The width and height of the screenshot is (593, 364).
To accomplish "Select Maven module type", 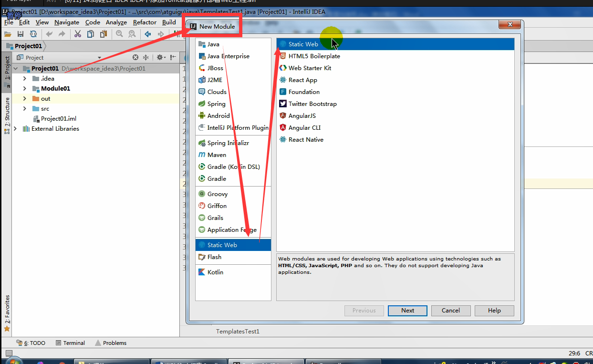I will pyautogui.click(x=233, y=155).
